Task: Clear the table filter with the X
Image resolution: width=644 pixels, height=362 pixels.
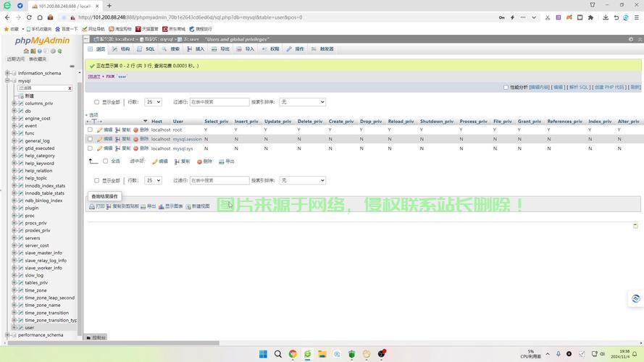Action: [70, 88]
